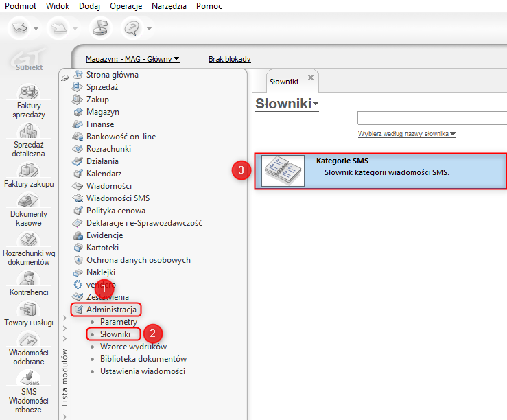This screenshot has height=420, width=507.
Task: Open dropdown arrow next to forward button
Action: pos(75,28)
